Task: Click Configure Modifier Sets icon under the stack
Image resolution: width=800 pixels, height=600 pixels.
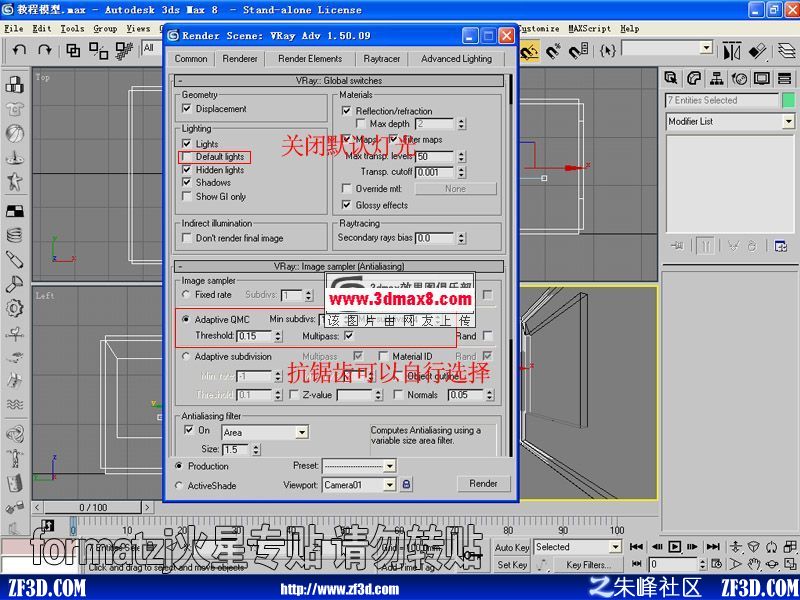Action: click(780, 246)
